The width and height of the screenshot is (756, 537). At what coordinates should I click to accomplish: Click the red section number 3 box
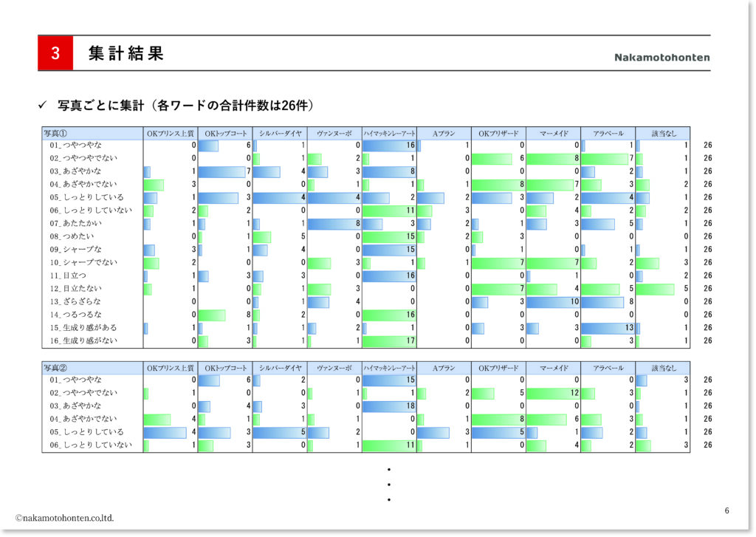[x=55, y=54]
